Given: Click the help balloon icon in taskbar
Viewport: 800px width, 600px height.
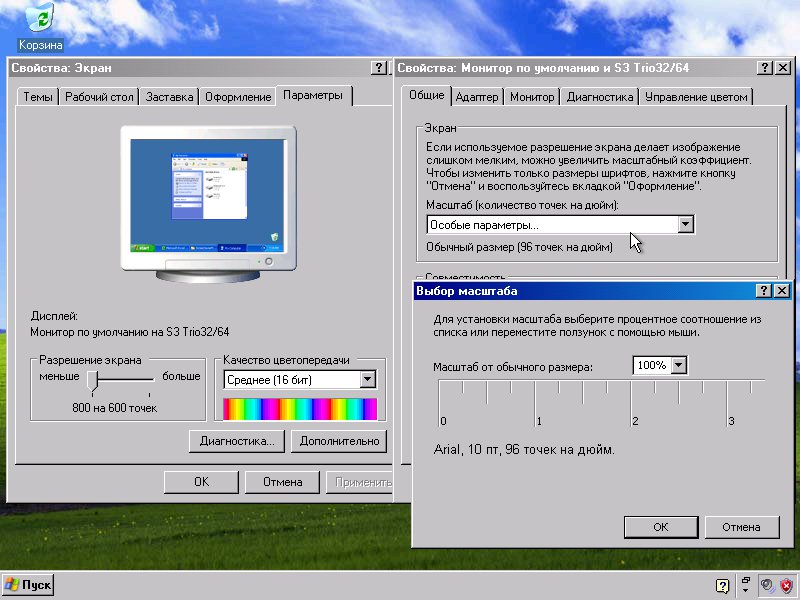Looking at the screenshot, I should click(x=722, y=586).
